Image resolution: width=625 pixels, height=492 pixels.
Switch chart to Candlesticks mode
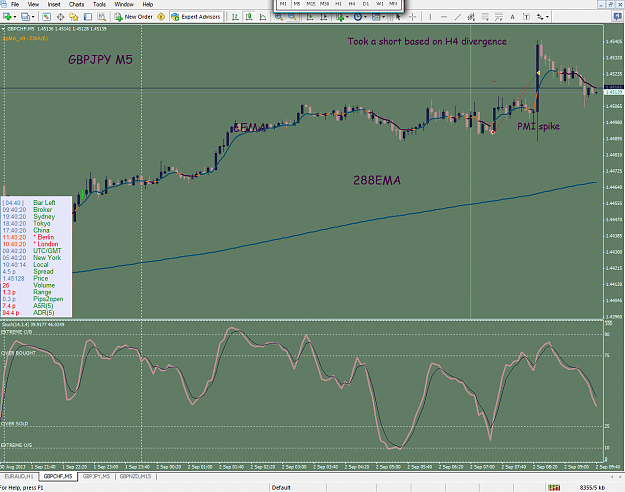(249, 17)
